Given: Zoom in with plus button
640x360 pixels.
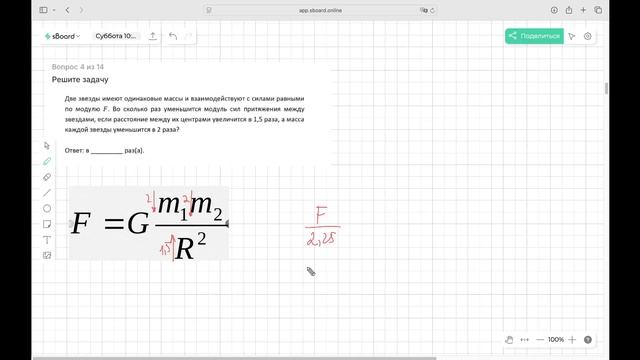Looking at the screenshot, I should coord(572,340).
